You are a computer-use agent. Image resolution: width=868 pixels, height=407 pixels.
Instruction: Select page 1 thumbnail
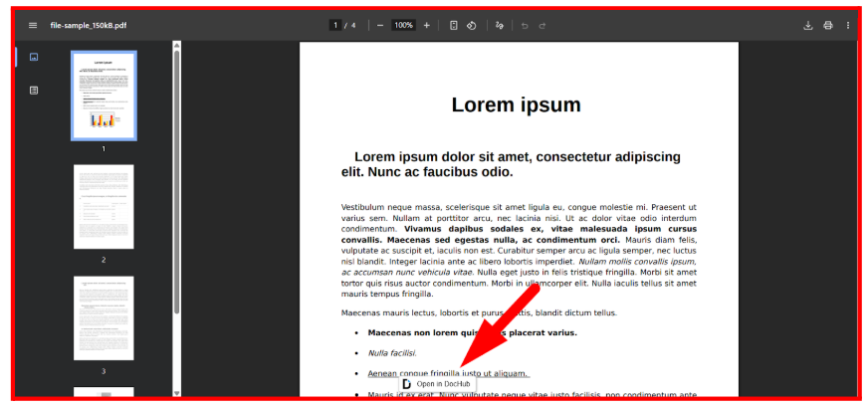[x=104, y=96]
